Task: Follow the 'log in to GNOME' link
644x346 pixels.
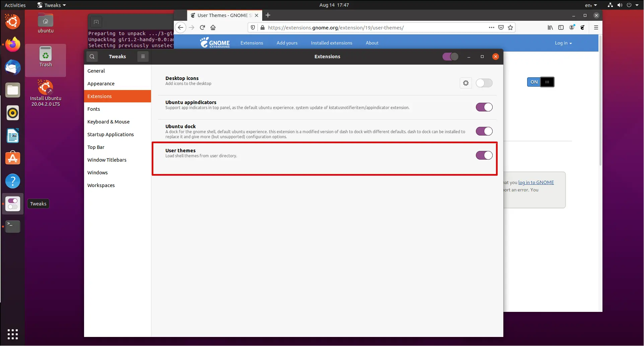Action: [536, 182]
